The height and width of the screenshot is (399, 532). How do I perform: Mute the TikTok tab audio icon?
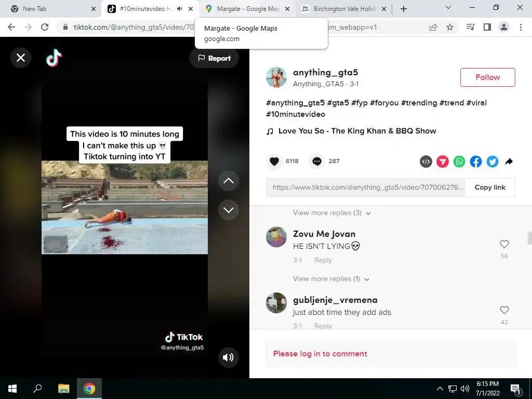pos(179,9)
